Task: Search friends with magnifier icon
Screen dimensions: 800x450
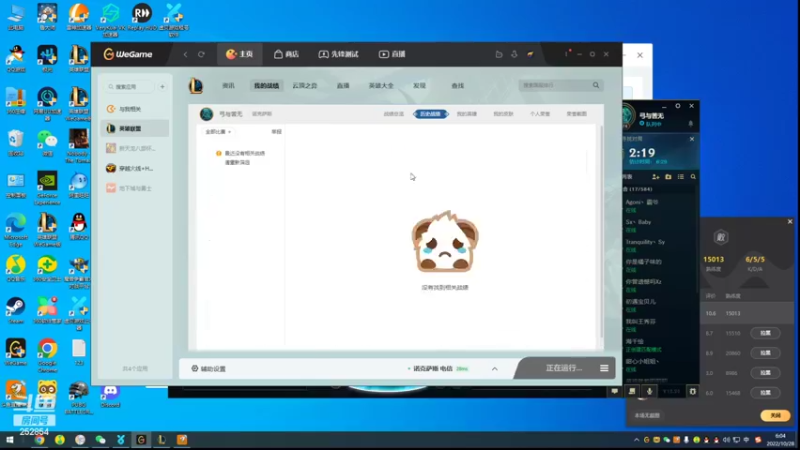Action: tap(693, 177)
